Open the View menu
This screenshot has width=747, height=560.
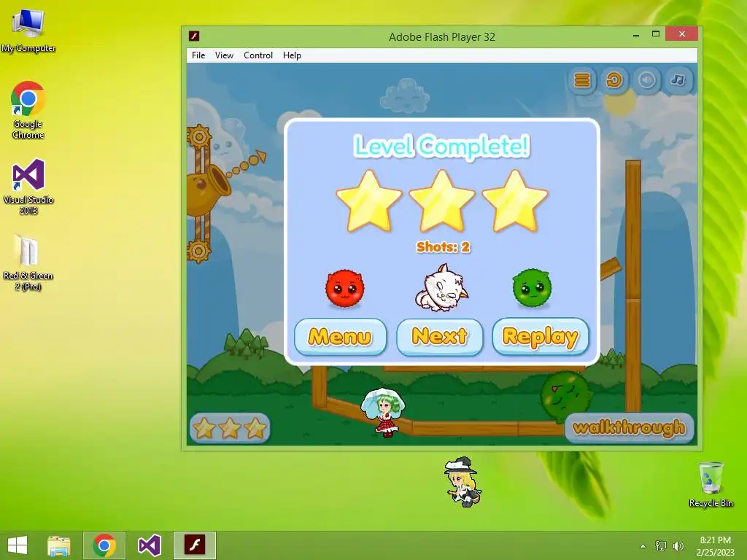pyautogui.click(x=224, y=55)
